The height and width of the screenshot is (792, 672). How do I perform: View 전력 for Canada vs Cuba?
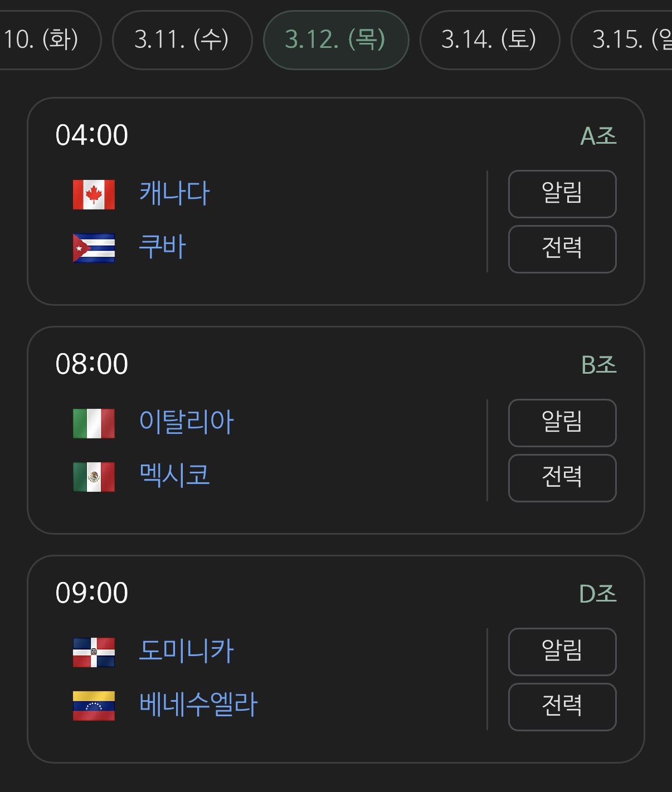(x=562, y=249)
